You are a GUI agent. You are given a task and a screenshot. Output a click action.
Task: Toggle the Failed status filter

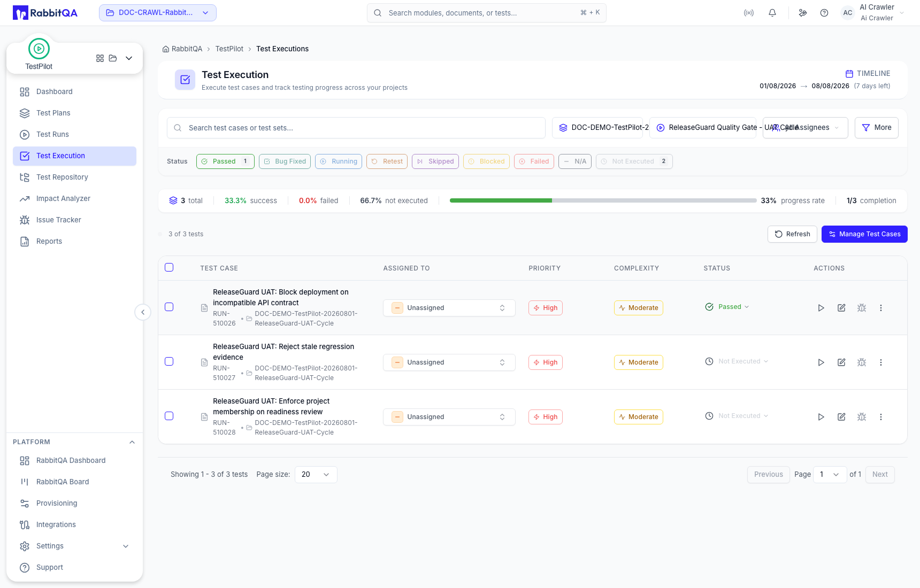[534, 161]
